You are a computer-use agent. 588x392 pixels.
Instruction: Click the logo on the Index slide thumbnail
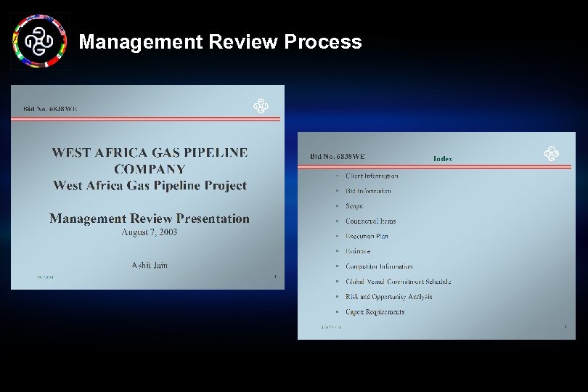(x=551, y=153)
